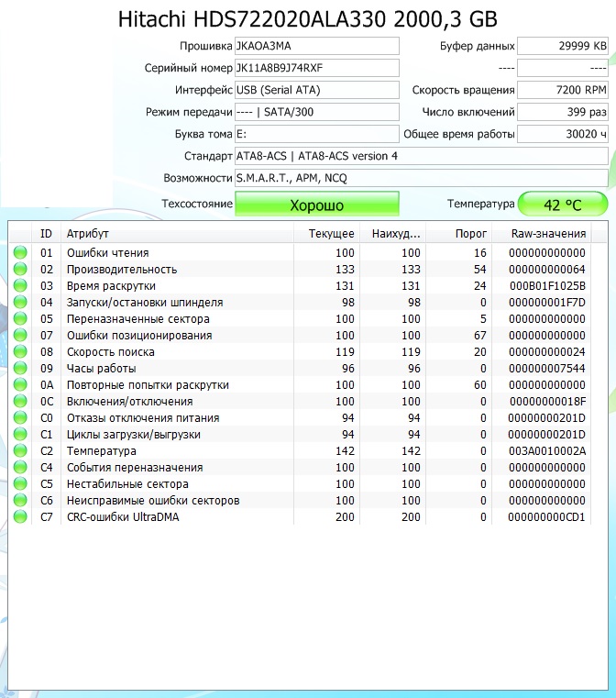The image size is (616, 698).
Task: Click the Возможности field S.M.A.R.T., APM, NCQ
Action: pos(421,178)
